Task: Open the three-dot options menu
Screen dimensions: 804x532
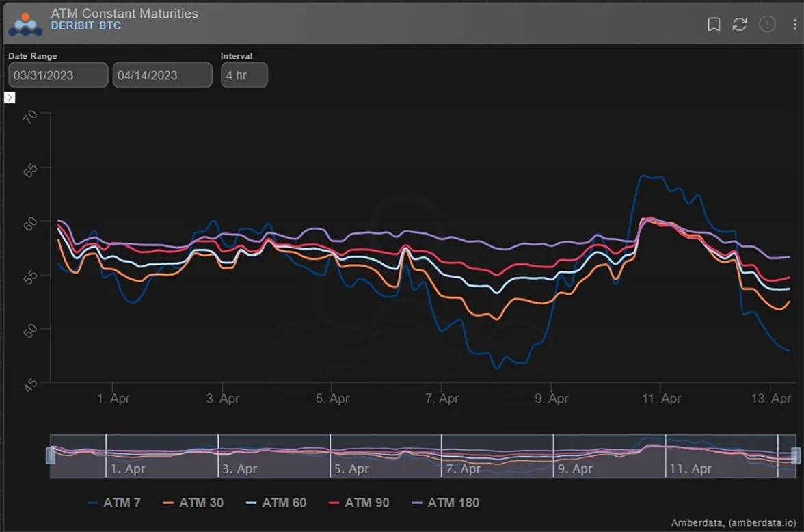Action: [794, 24]
